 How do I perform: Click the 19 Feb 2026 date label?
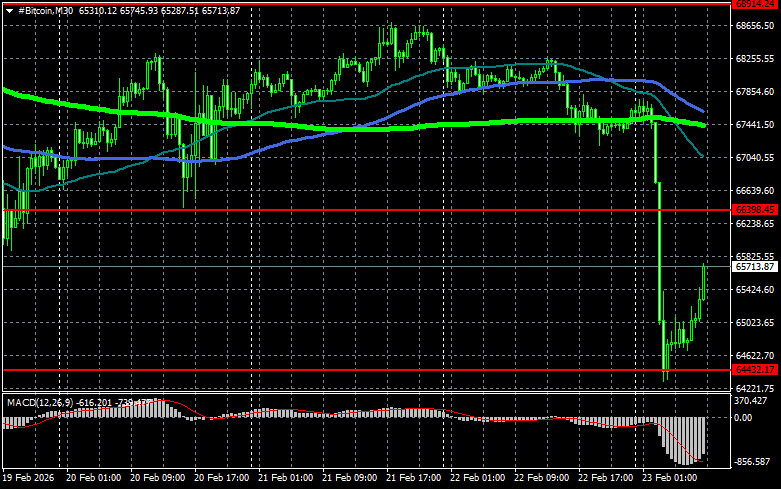tap(27, 480)
